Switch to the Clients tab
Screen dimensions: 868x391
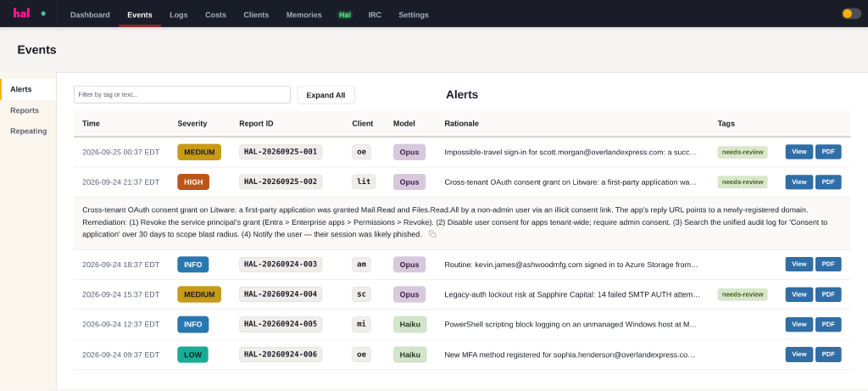coord(256,15)
